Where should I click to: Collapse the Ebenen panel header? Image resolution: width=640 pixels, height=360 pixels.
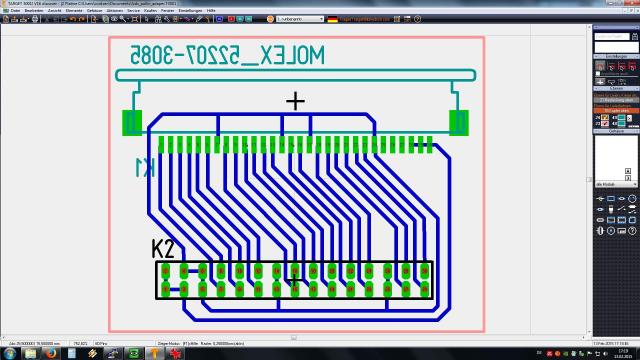point(616,88)
